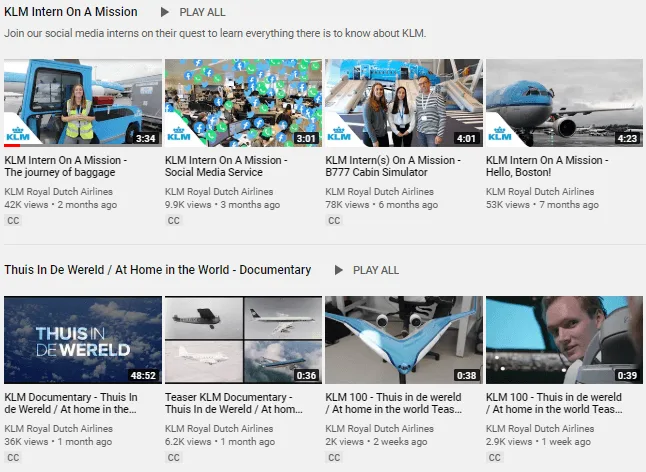Screen dimensions: 646x472
Task: Click '42K views • 2 months ago' text
Action: [x=61, y=205]
